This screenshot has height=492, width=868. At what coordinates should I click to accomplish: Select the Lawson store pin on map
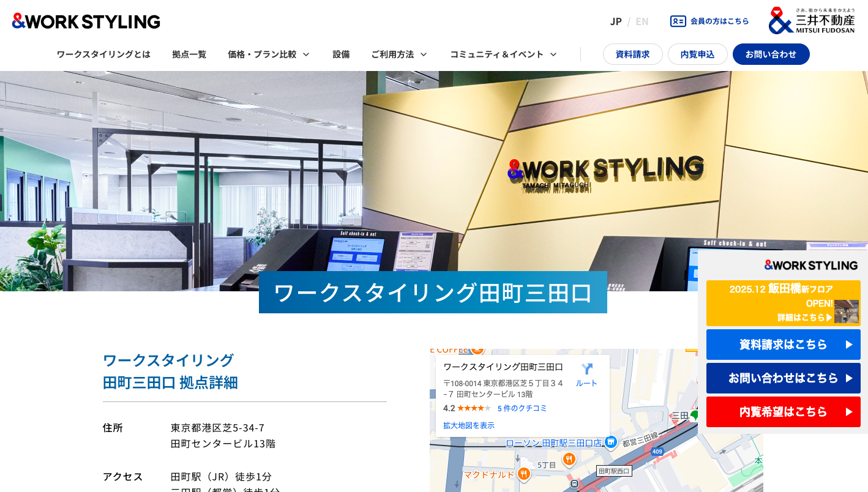click(610, 442)
